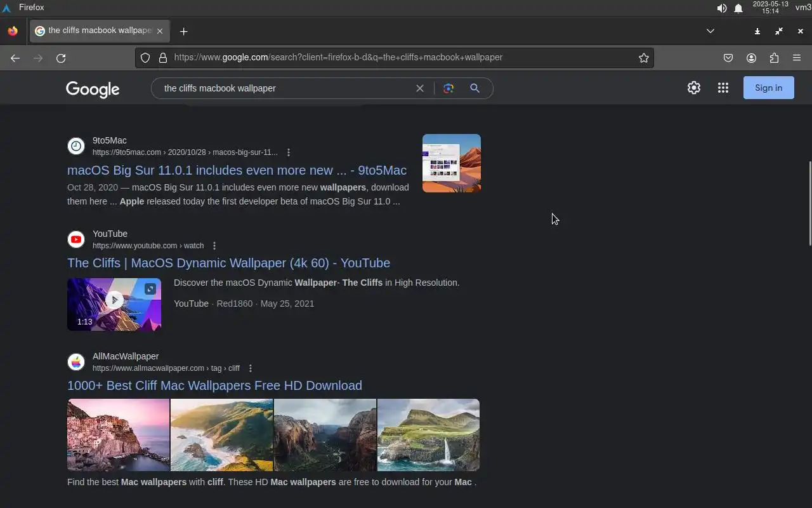This screenshot has width=812, height=508.
Task: Click the AllMacWallpaper site favicon
Action: click(x=76, y=362)
